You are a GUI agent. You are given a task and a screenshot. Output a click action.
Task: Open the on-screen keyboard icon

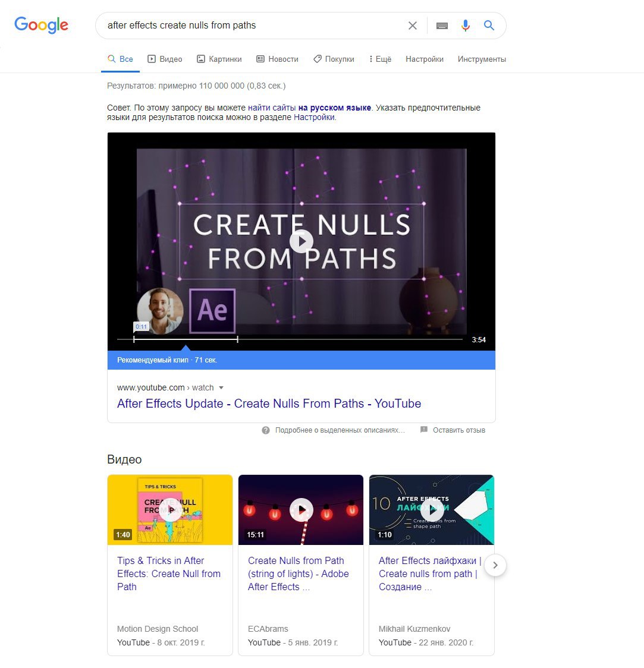[442, 26]
